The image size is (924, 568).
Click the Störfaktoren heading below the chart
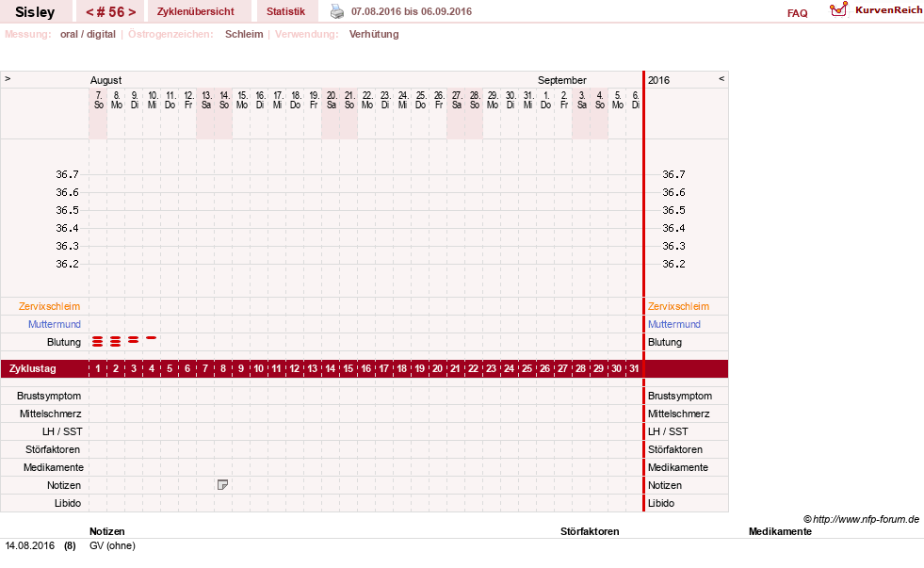tap(590, 531)
